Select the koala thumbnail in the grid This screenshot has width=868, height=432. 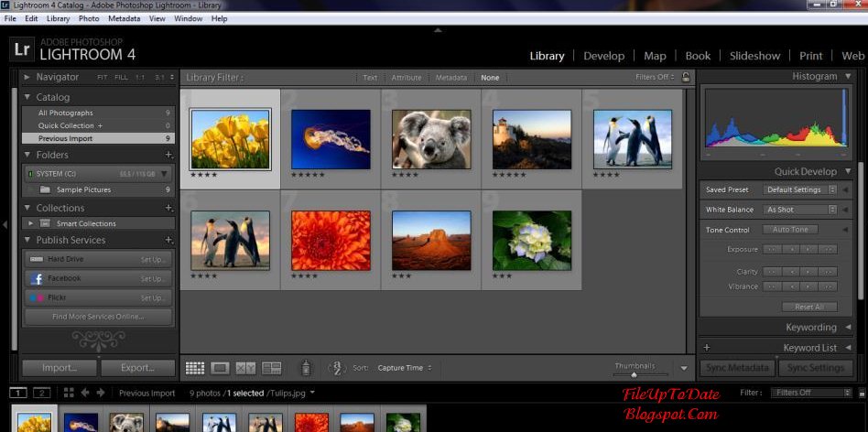tap(431, 139)
